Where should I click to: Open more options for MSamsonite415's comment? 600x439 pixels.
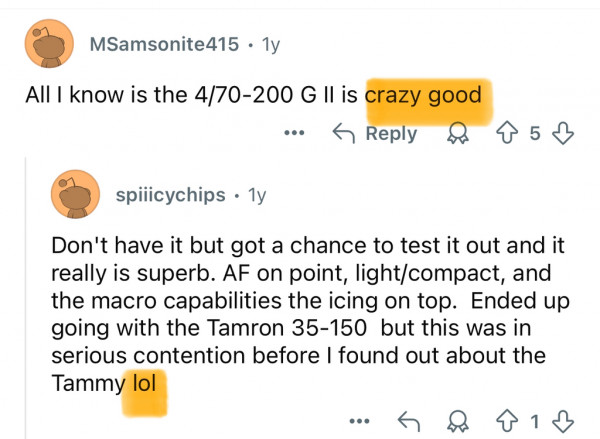pos(293,134)
